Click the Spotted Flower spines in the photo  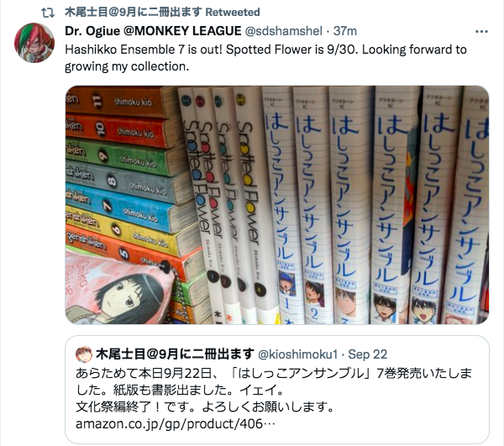226,202
